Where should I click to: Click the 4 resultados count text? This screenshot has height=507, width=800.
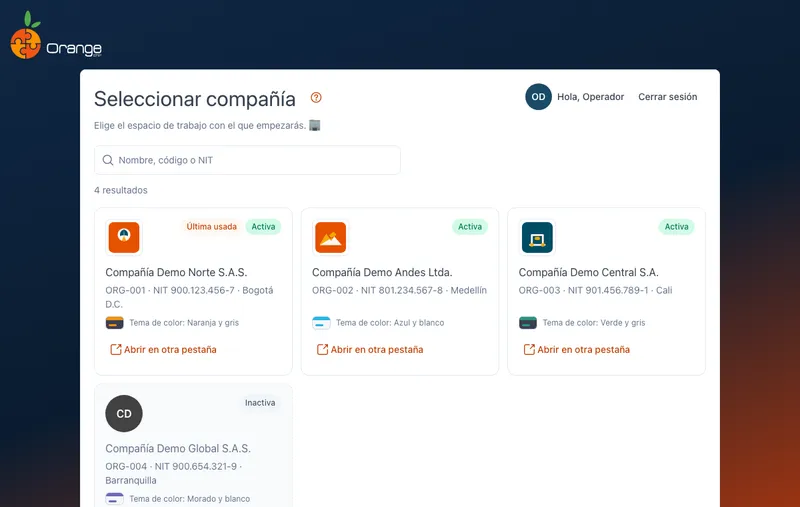[x=121, y=190]
